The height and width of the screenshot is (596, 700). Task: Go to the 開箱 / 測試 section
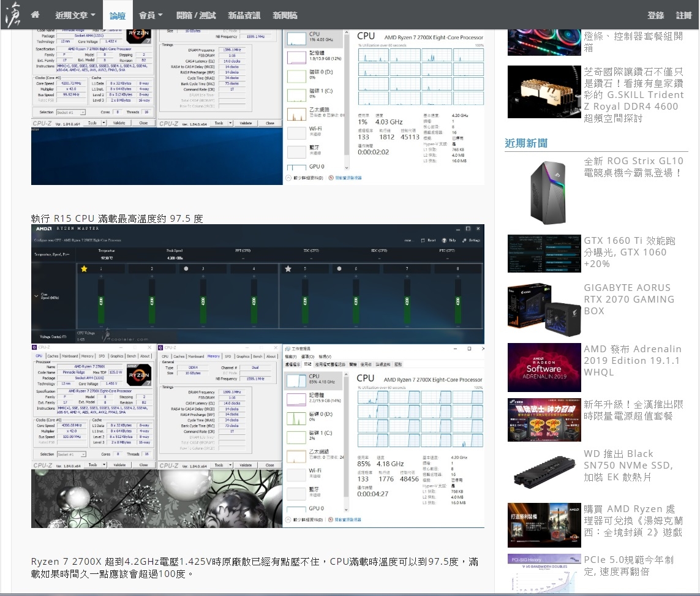[196, 15]
